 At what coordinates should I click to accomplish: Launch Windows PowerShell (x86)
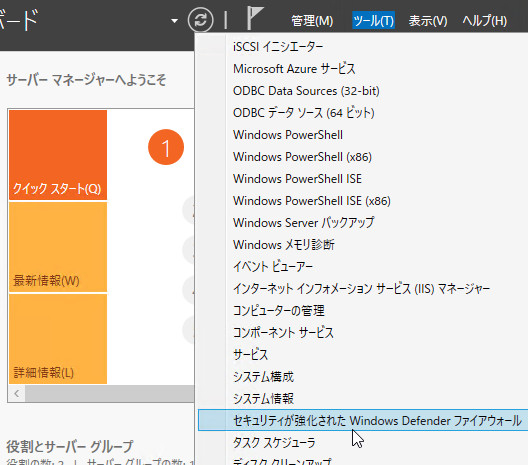[302, 157]
